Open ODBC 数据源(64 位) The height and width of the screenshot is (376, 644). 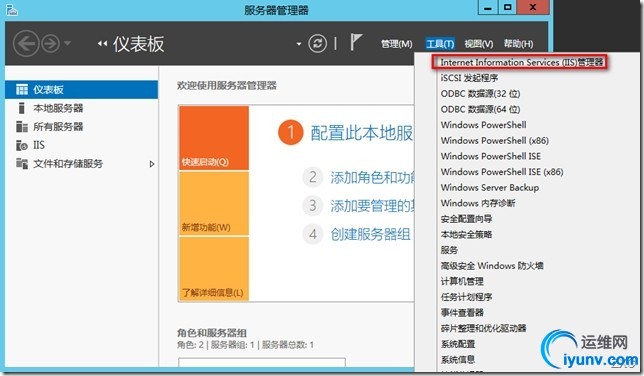tap(480, 109)
